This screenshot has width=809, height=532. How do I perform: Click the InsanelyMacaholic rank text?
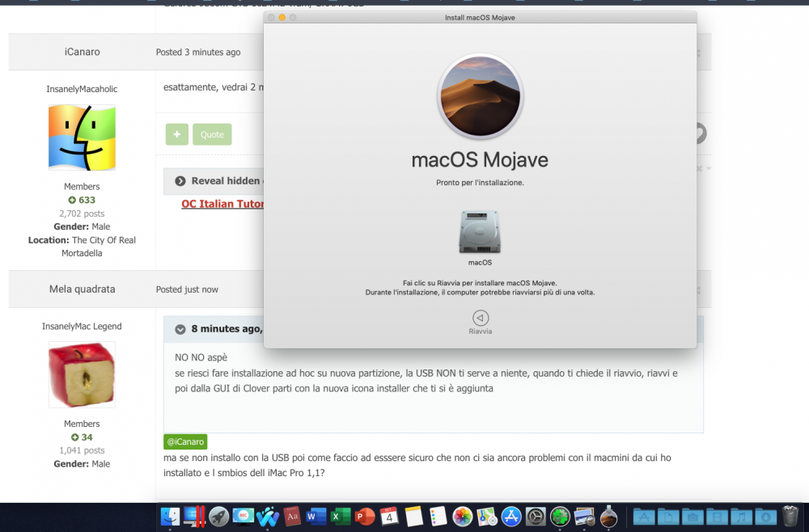click(x=82, y=89)
